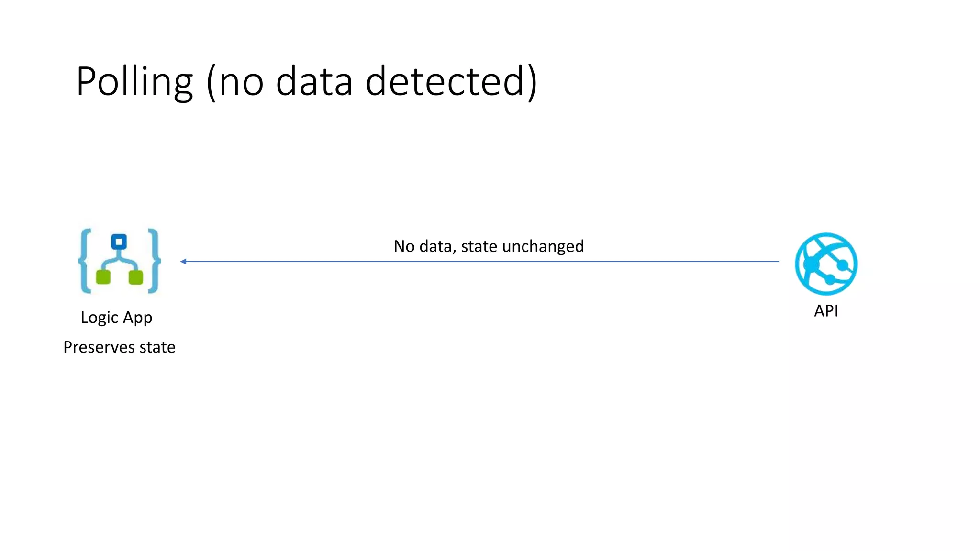The width and height of the screenshot is (980, 551).
Task: Select the 'No data, state unchanged' caption
Action: (x=489, y=246)
